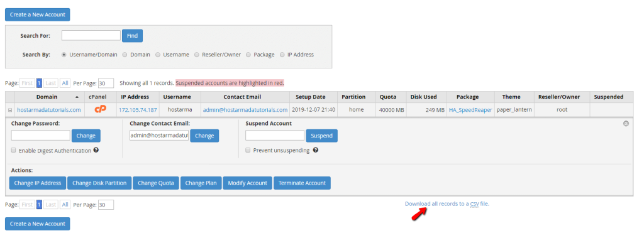This screenshot has height=243, width=644.
Task: Open help icon next to Prevent unsuspending
Action: coord(316,150)
